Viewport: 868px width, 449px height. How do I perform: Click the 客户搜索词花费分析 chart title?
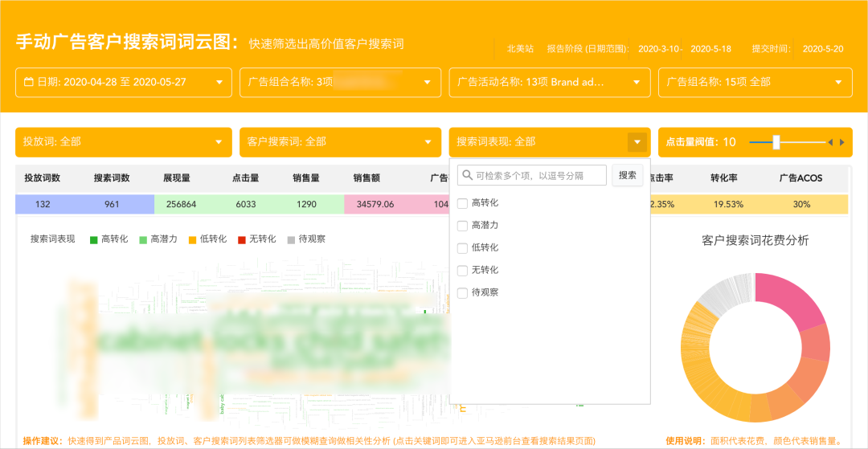[755, 240]
